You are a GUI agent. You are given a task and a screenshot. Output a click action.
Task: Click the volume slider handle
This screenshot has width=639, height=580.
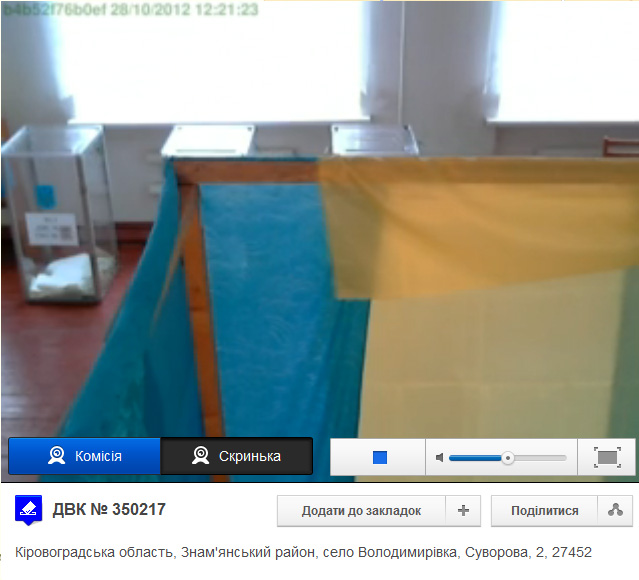[x=508, y=458]
